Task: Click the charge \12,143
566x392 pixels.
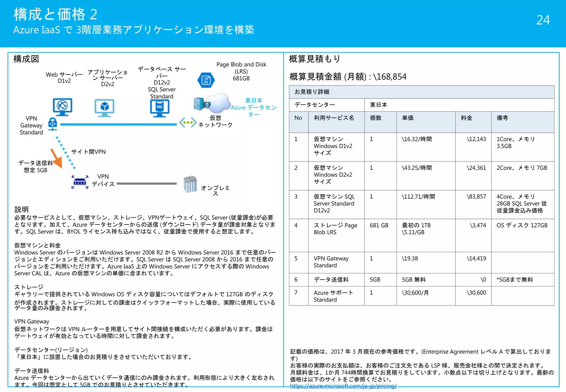Action: pos(476,139)
